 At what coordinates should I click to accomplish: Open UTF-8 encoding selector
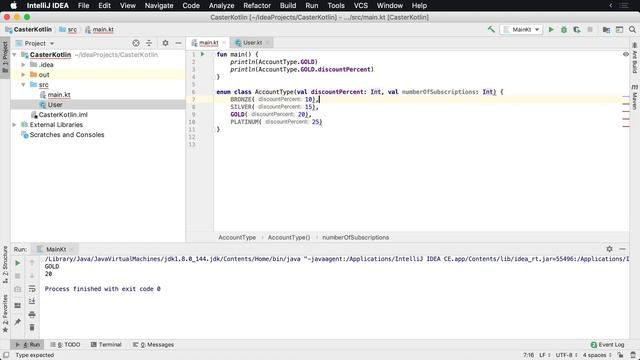pos(567,355)
